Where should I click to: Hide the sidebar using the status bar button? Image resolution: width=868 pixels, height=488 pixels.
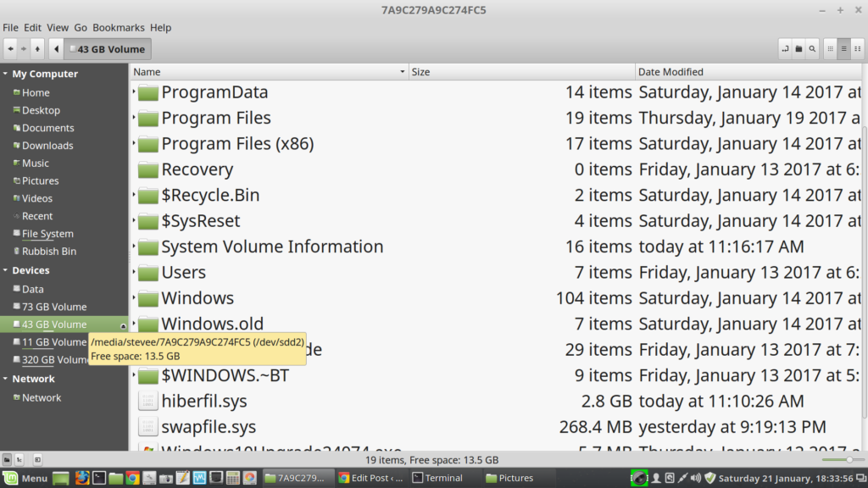pos(37,459)
